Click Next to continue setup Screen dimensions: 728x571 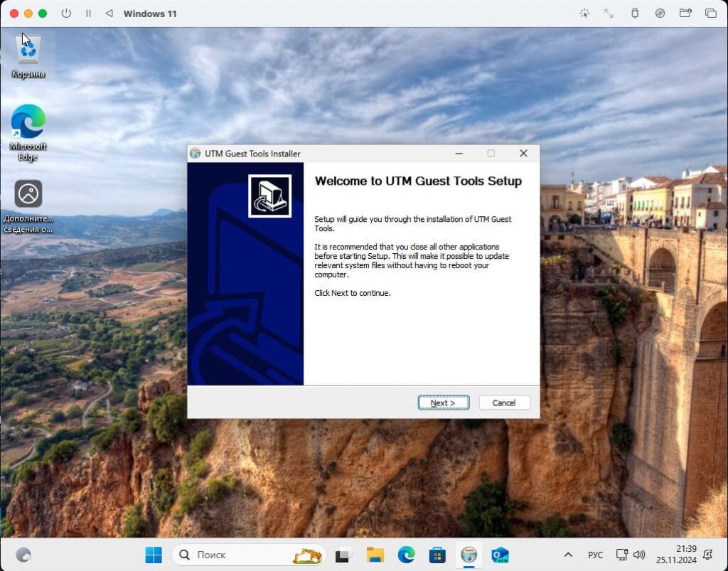pyautogui.click(x=443, y=402)
